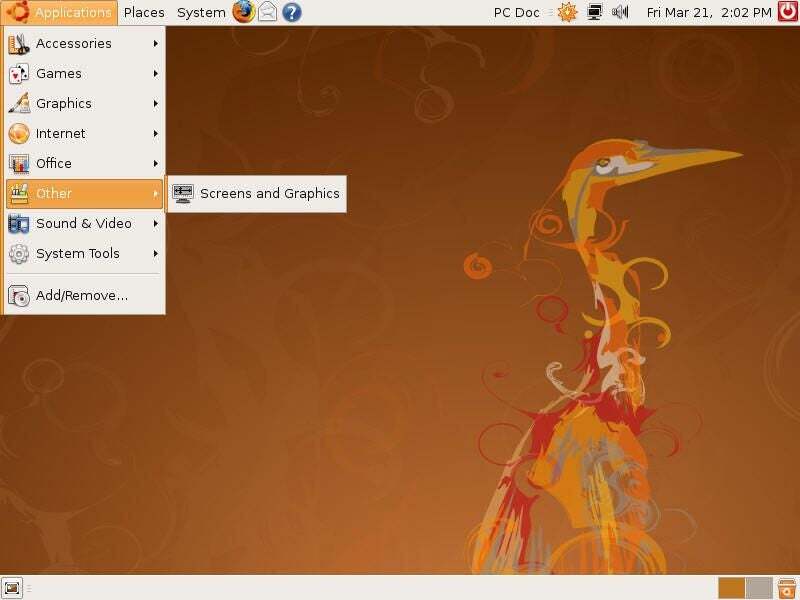Click the Show Desktop icon in bottom panel
800x600 pixels.
12,588
